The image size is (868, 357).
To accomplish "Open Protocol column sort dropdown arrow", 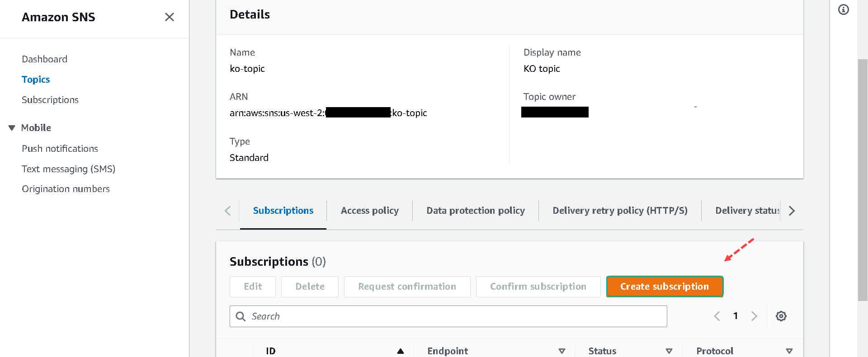I will click(789, 351).
